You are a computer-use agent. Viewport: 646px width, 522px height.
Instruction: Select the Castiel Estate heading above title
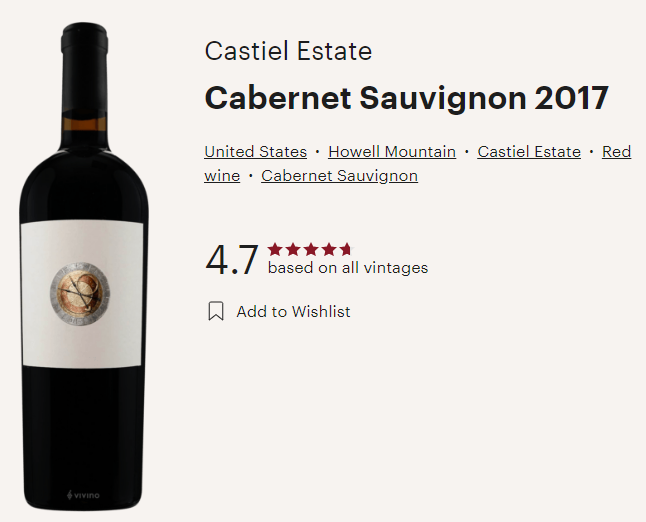coord(288,51)
